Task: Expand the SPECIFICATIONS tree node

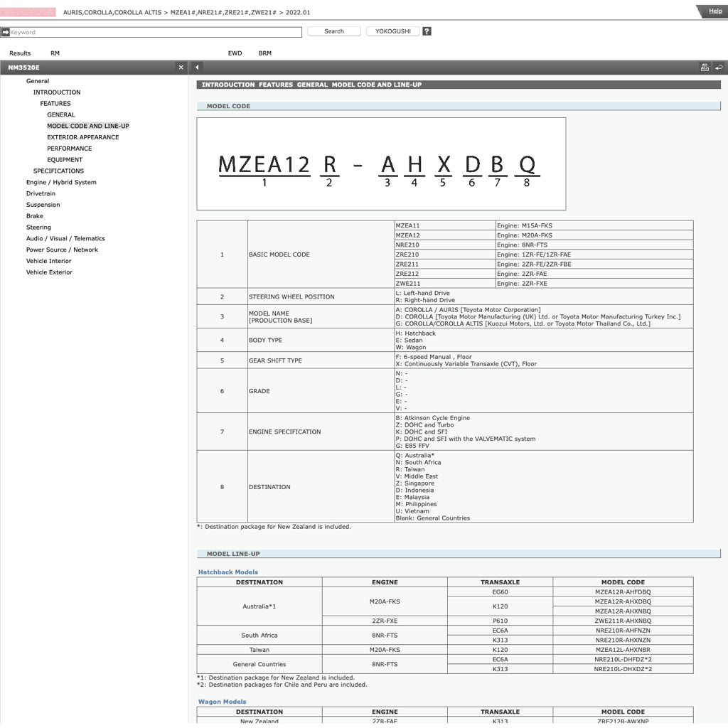Action: click(x=58, y=171)
